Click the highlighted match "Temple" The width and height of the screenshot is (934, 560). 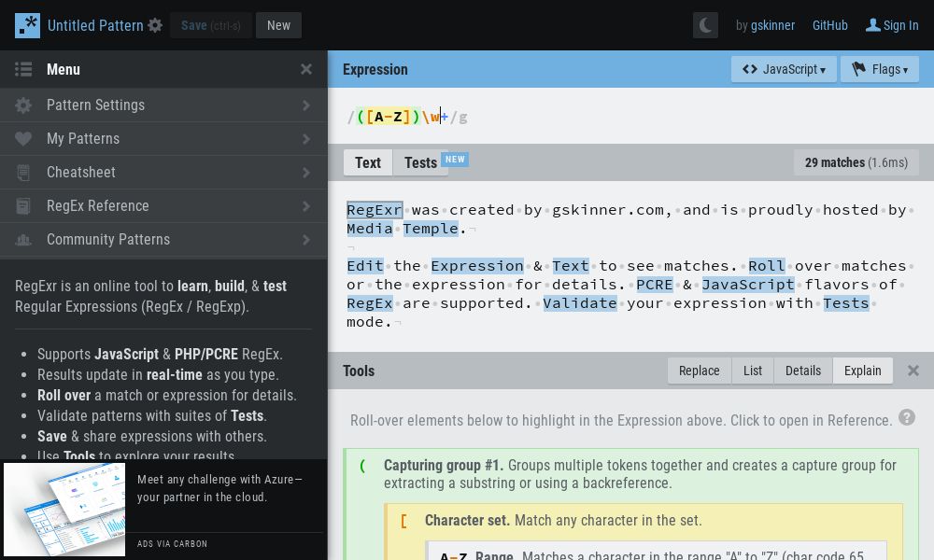pos(431,229)
